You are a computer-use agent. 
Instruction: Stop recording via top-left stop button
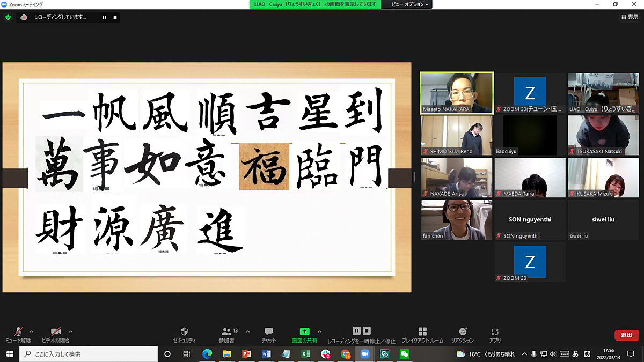click(114, 17)
